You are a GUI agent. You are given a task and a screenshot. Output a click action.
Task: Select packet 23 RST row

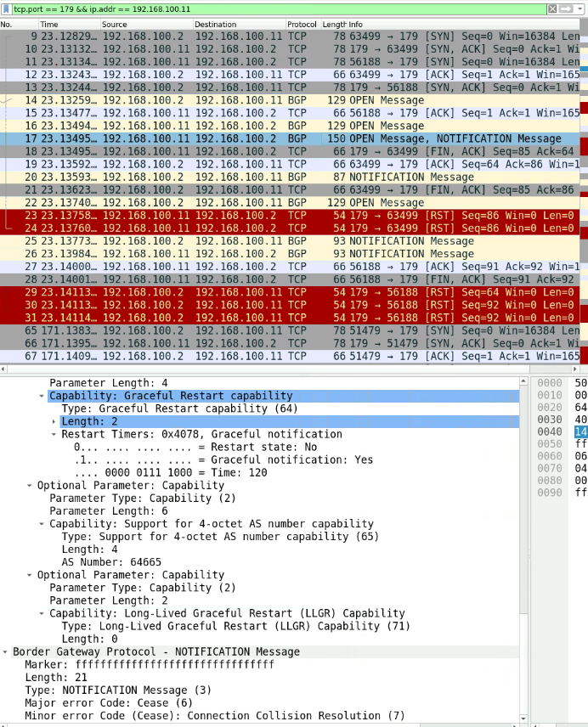coord(290,216)
